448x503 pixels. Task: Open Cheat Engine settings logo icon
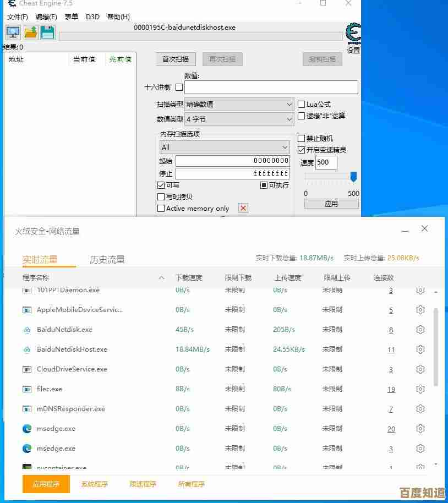[353, 33]
